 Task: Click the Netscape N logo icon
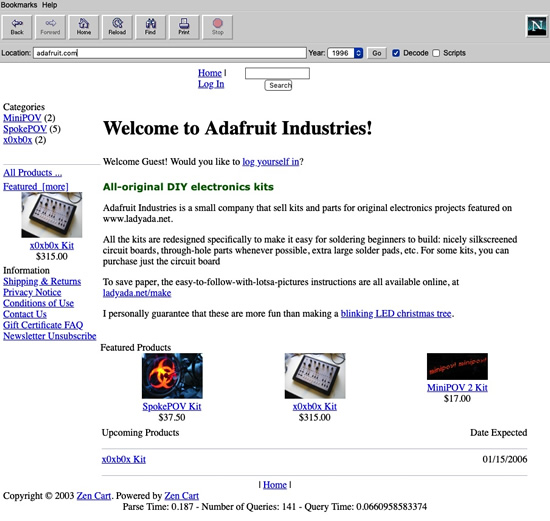coord(537,26)
